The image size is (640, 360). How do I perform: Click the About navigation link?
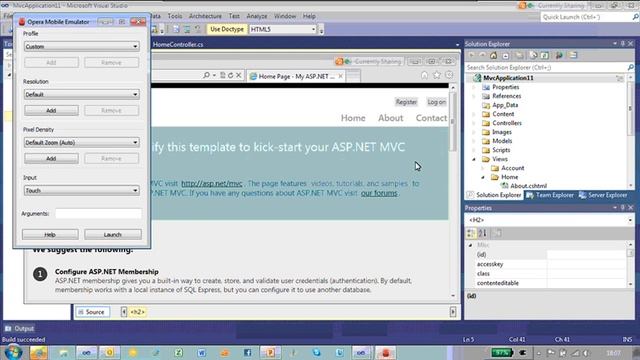[x=391, y=118]
